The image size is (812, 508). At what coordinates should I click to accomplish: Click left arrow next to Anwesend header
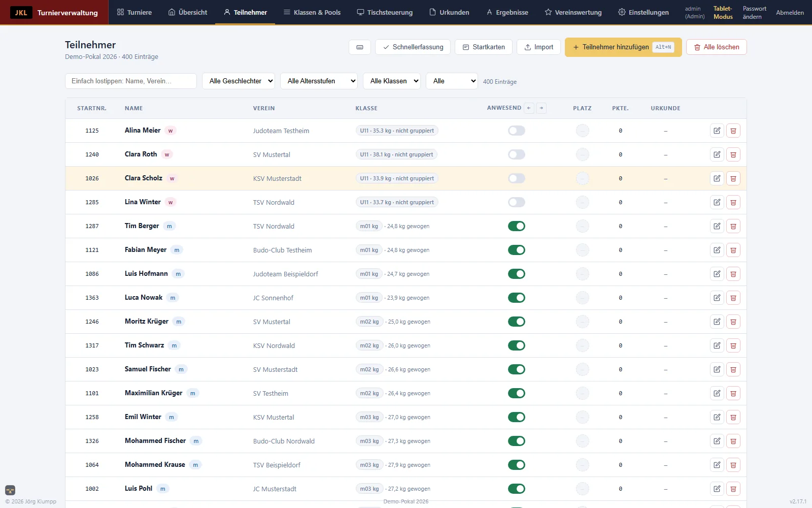[529, 108]
